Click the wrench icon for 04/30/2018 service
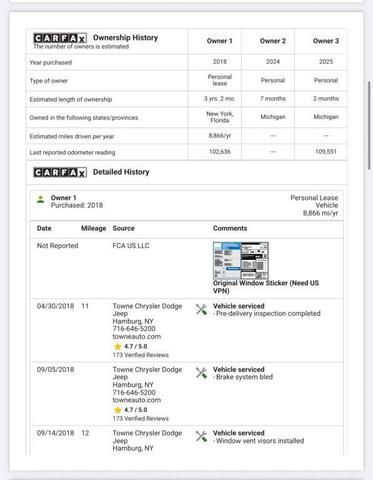The height and width of the screenshot is (480, 373). 201,310
